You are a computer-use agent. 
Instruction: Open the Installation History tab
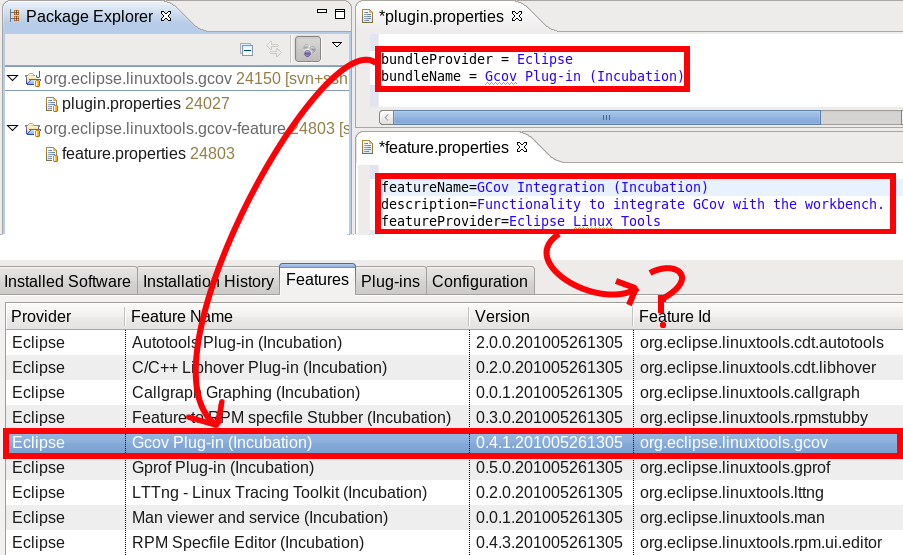click(208, 281)
